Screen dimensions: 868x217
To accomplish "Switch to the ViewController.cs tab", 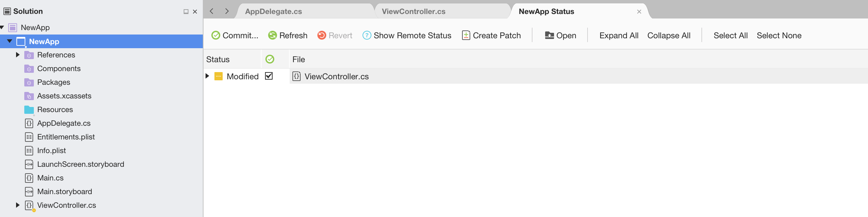I will click(413, 12).
